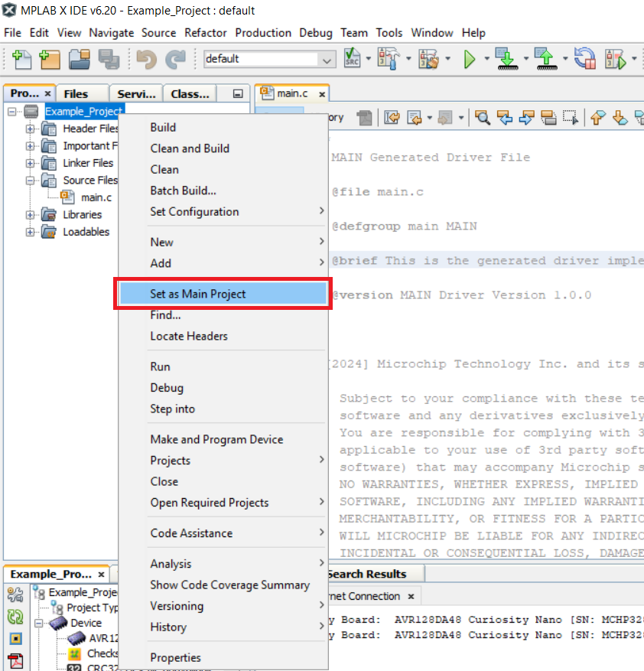Screen dimensions: 644x671
Task: Close the main.c editor tab
Action: point(322,94)
